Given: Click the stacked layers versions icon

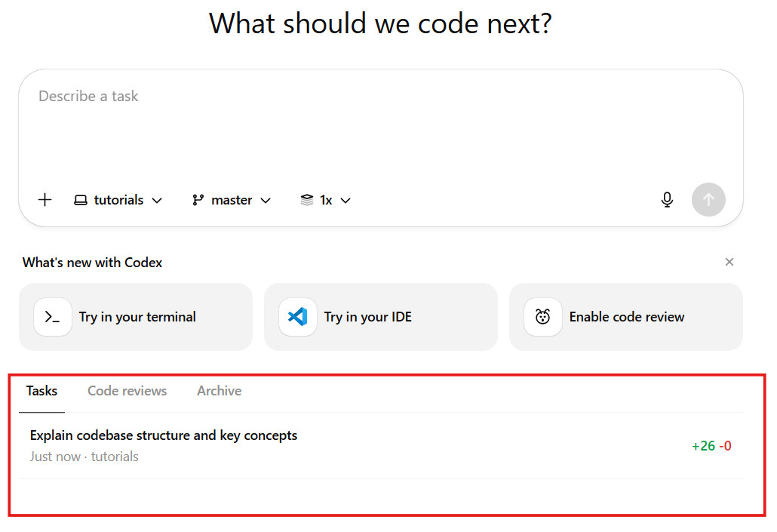Looking at the screenshot, I should 307,200.
